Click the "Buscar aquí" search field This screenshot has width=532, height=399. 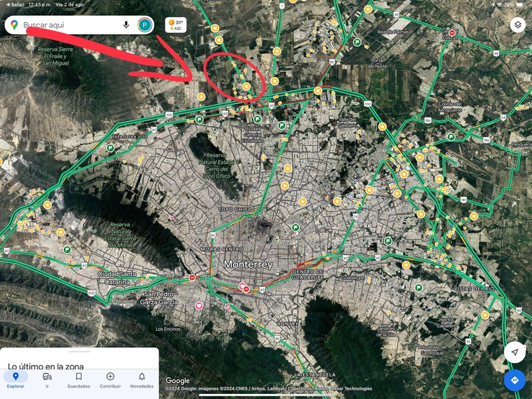79,25
